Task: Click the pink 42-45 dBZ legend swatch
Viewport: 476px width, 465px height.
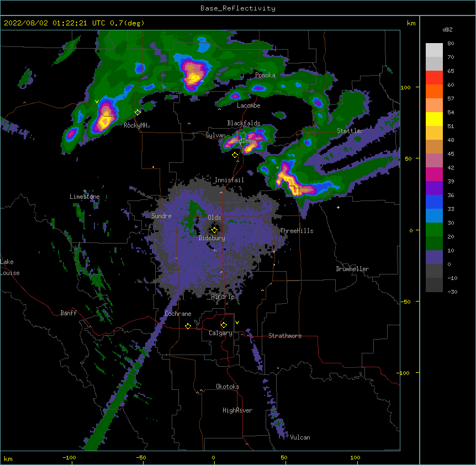Action: (x=434, y=160)
